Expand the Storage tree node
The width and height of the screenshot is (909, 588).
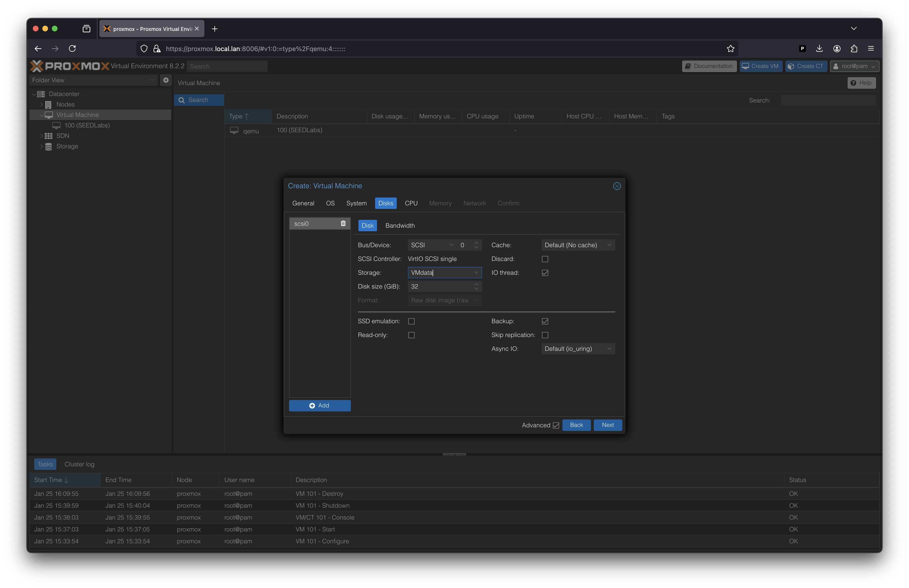click(42, 146)
